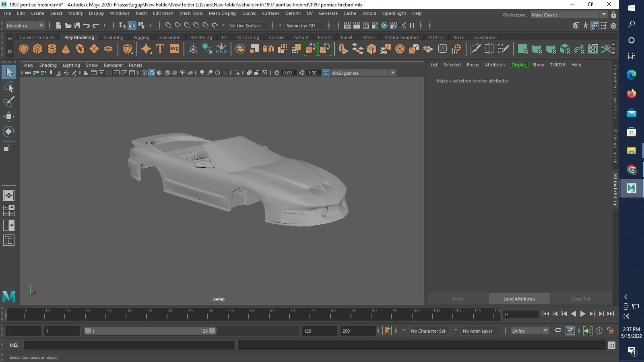The height and width of the screenshot is (362, 644).
Task: Click the polygon cylinder shelf icon
Action: 52,49
